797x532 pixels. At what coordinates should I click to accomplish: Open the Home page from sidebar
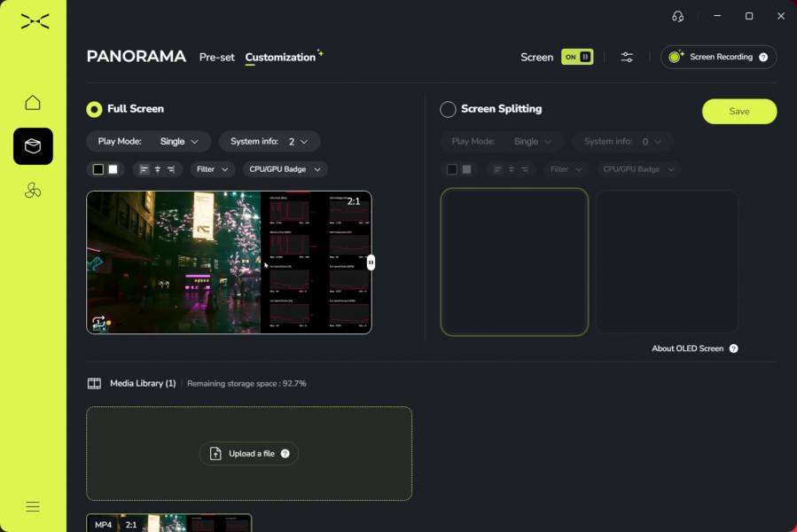(x=33, y=103)
